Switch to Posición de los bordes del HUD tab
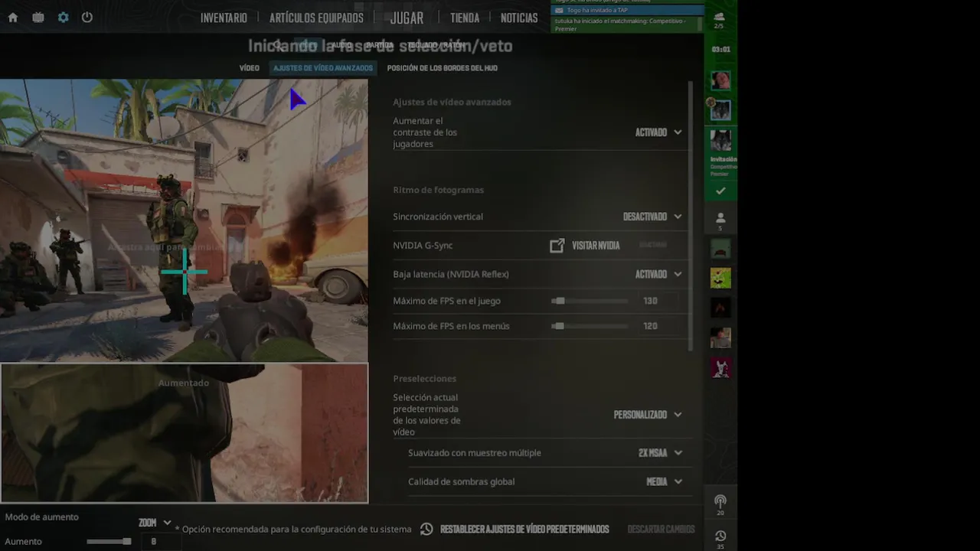This screenshot has height=551, width=980. pyautogui.click(x=443, y=68)
